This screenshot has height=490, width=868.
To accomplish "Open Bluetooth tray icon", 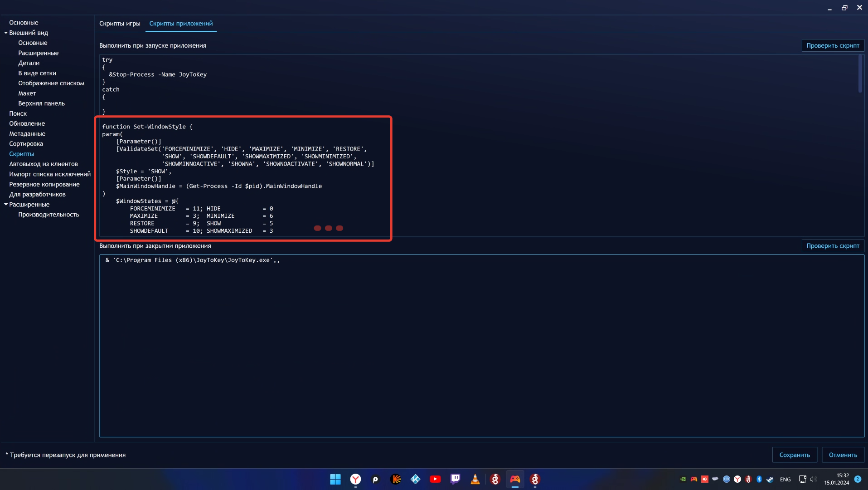I will tap(759, 479).
